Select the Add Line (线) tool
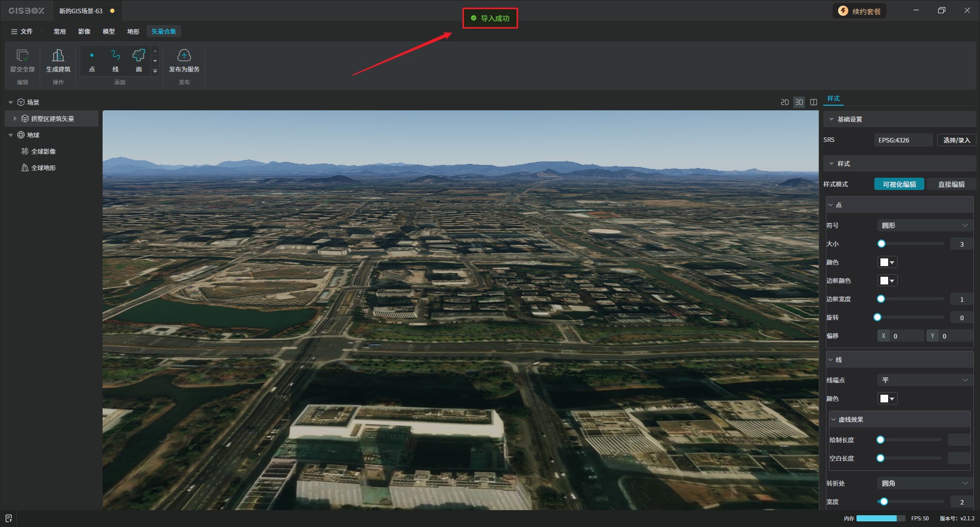The width and height of the screenshot is (980, 527). (115, 56)
